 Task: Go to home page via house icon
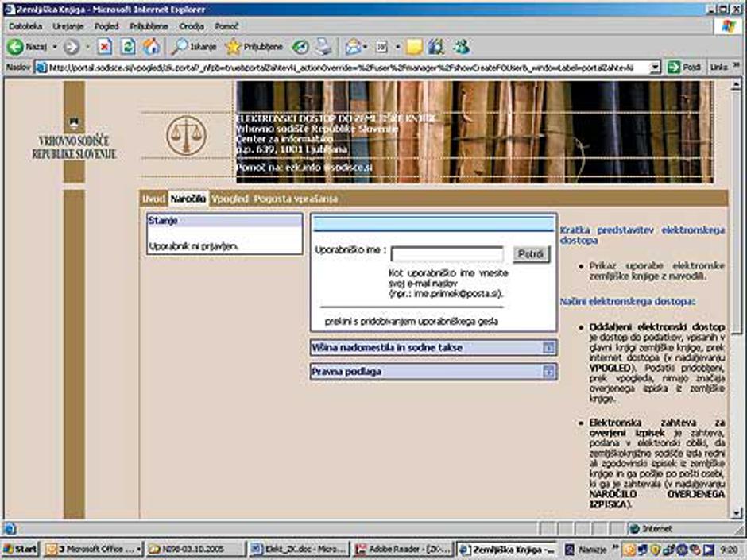pos(150,47)
